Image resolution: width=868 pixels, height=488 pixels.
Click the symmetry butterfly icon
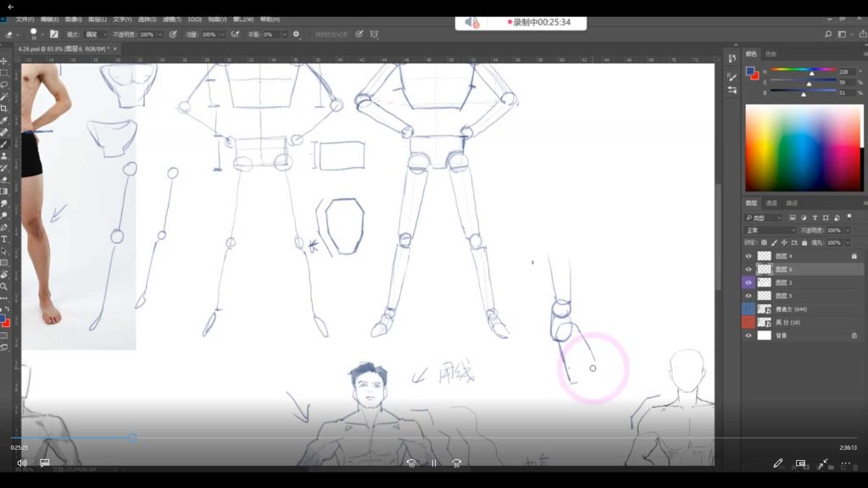click(x=374, y=34)
